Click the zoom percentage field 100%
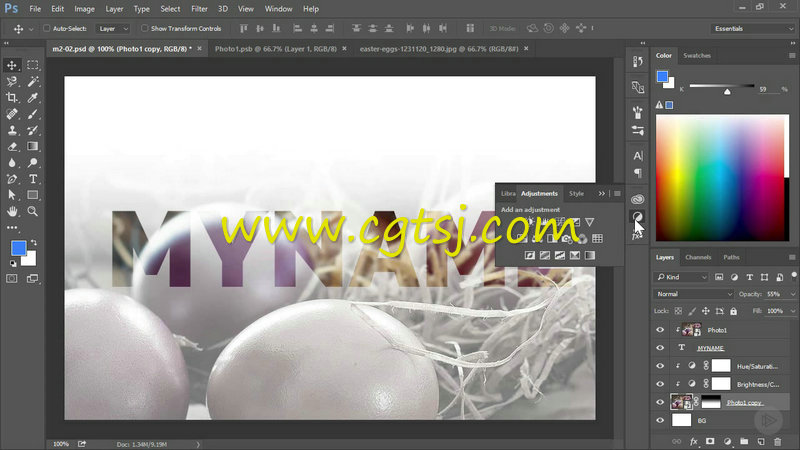 pos(61,444)
